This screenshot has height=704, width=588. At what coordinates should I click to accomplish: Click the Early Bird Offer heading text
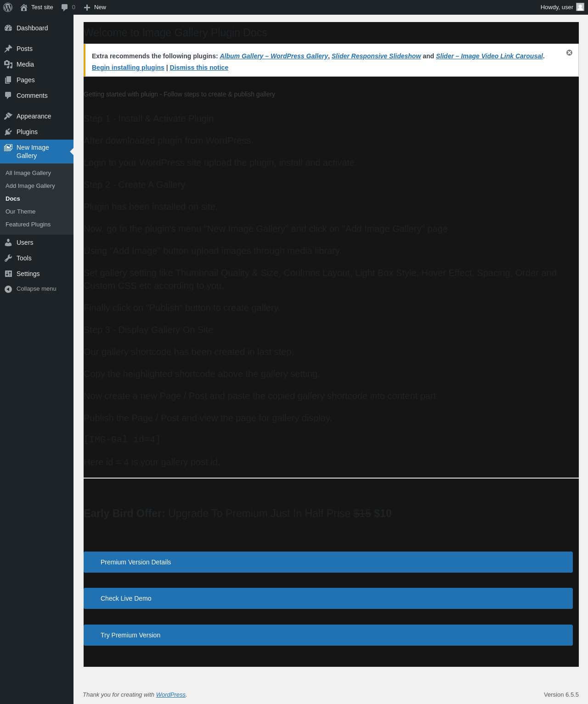pos(237,513)
